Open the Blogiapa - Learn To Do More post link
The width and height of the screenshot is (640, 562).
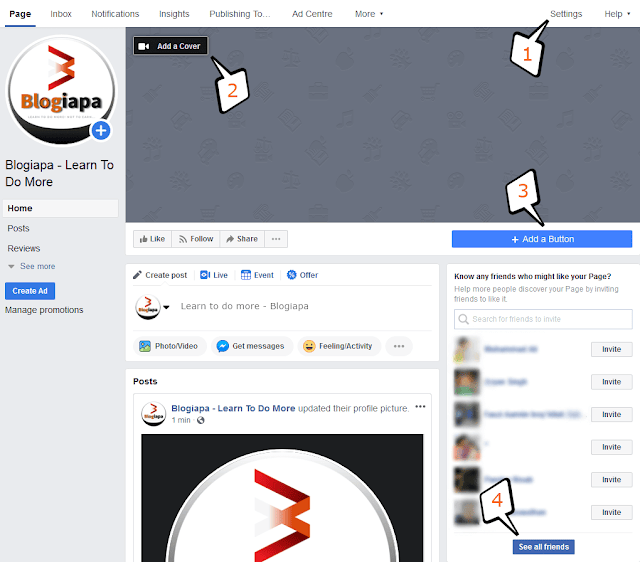[x=233, y=408]
